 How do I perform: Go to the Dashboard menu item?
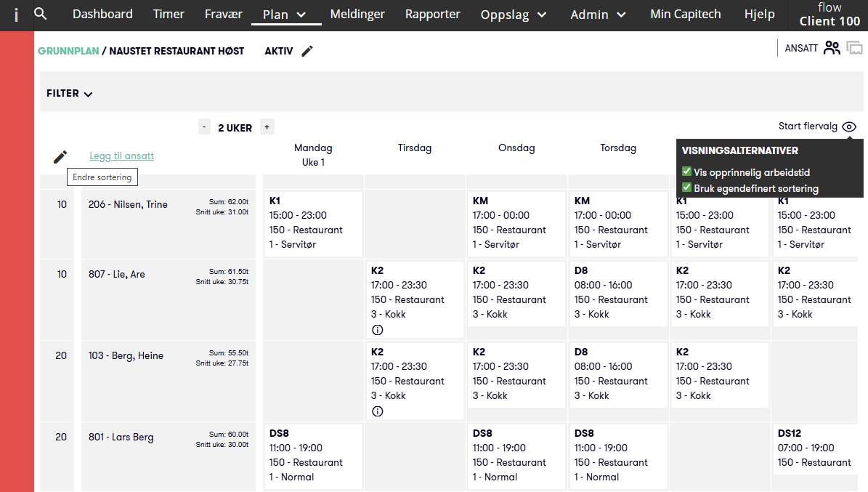[x=102, y=14]
